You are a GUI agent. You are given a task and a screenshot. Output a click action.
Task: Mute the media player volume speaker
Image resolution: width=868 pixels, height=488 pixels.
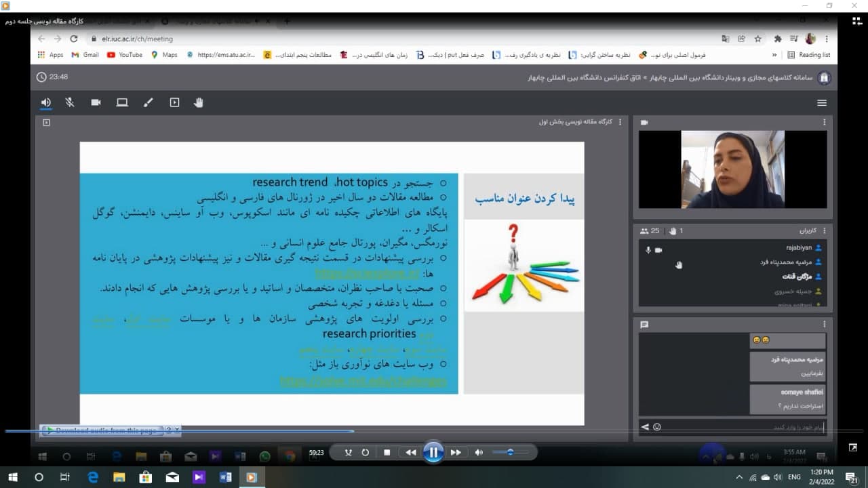(479, 452)
